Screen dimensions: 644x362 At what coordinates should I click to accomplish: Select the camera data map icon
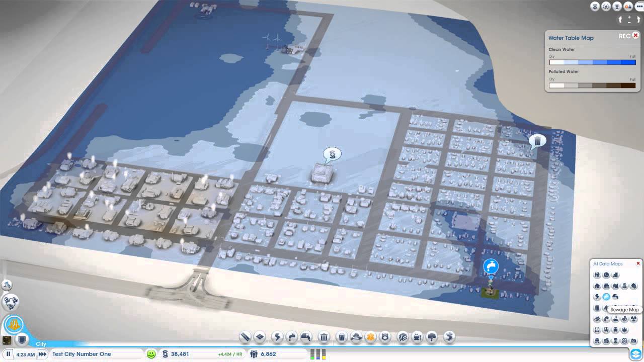[x=633, y=341]
